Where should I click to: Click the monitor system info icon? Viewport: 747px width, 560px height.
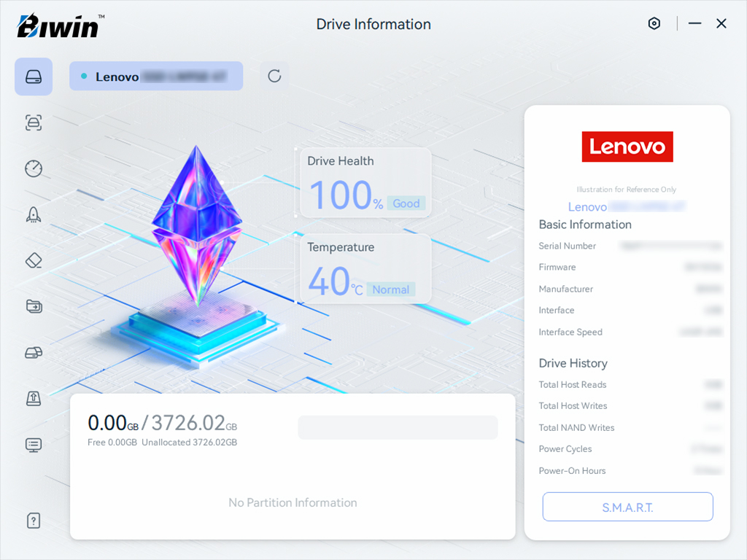click(x=34, y=444)
